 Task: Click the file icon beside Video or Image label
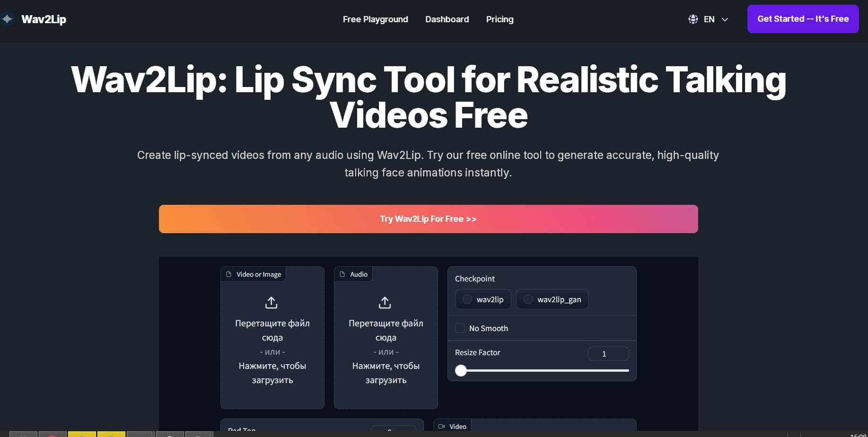pos(229,274)
